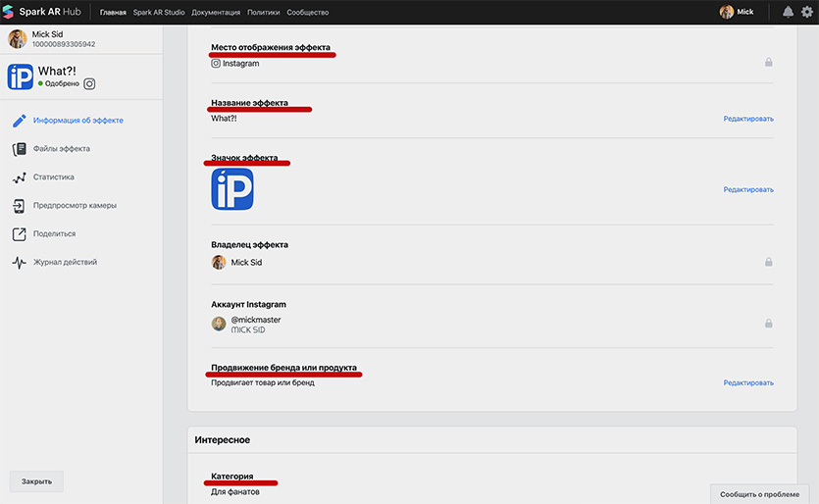Open settings gear icon in top bar

point(807,12)
